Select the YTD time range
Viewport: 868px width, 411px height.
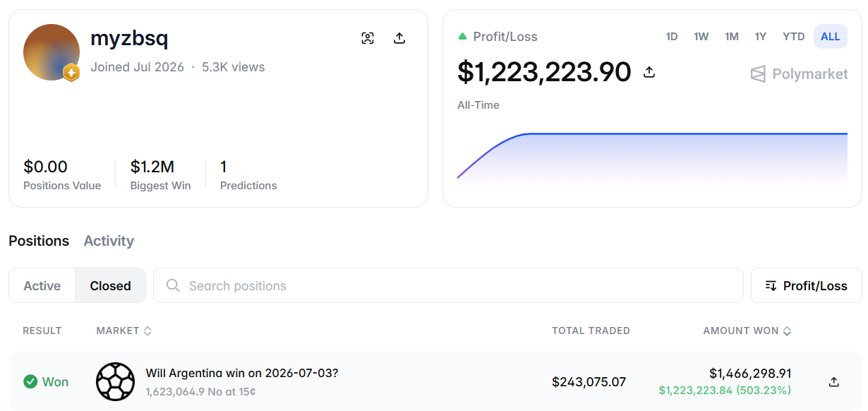point(793,37)
